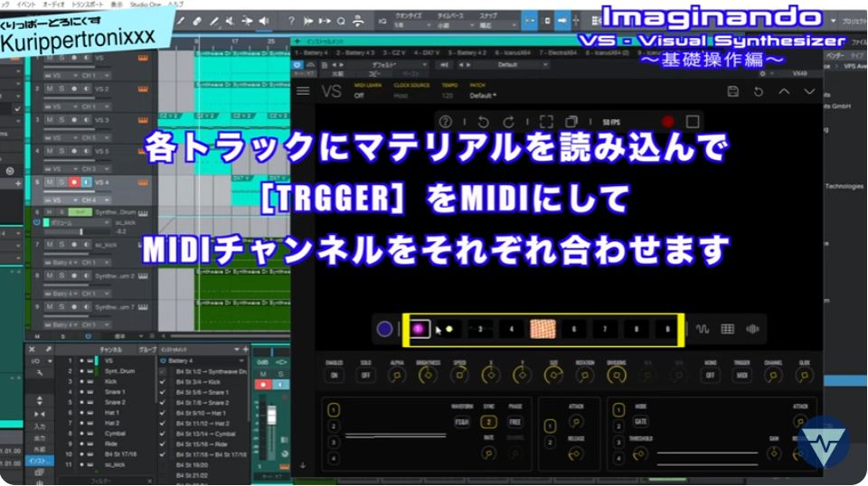Toggle checkbox for B4 St 3/4 Kick output

click(163, 381)
